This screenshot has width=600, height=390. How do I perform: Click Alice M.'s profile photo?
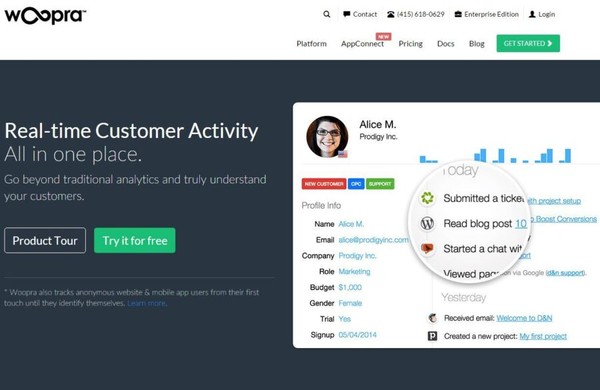click(327, 137)
